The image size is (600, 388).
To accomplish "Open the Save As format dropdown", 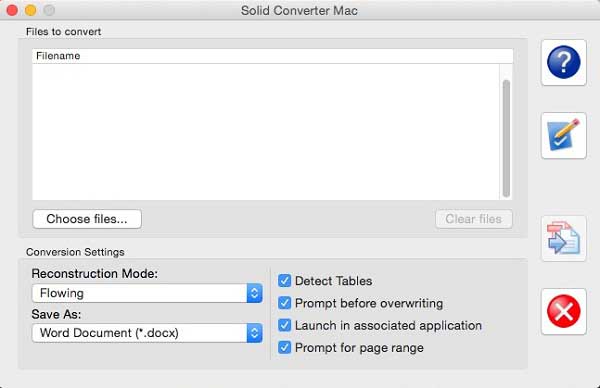I will [147, 333].
